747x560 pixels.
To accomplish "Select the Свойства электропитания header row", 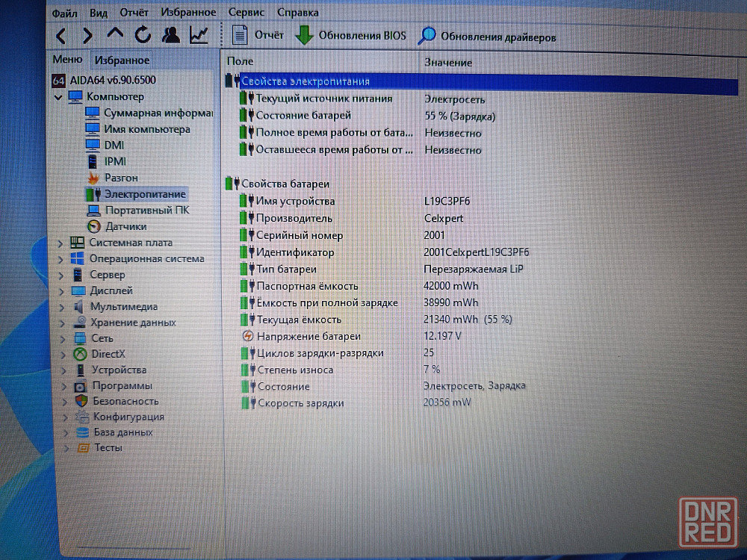I will coord(481,82).
